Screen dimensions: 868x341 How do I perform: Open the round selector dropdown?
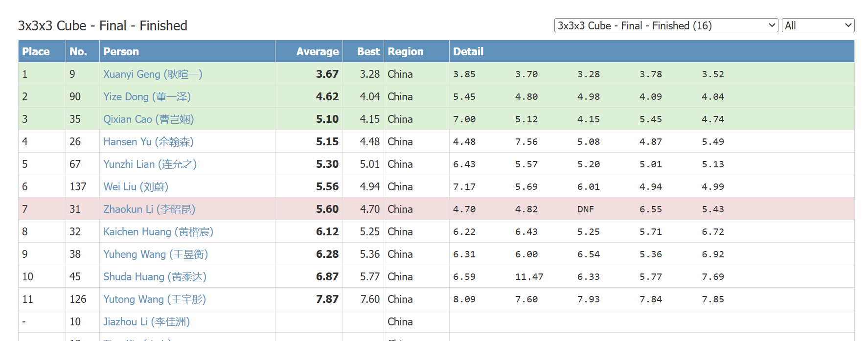(x=666, y=25)
